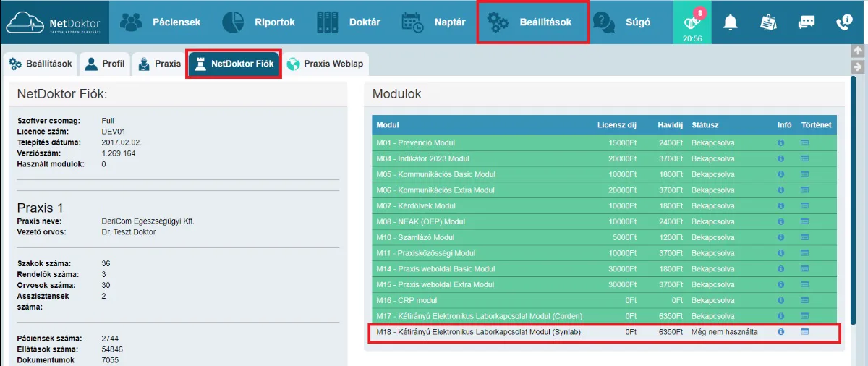Viewport: 868px width, 366px height.
Task: Click Bekapcsolva status of M01 module
Action: [712, 142]
